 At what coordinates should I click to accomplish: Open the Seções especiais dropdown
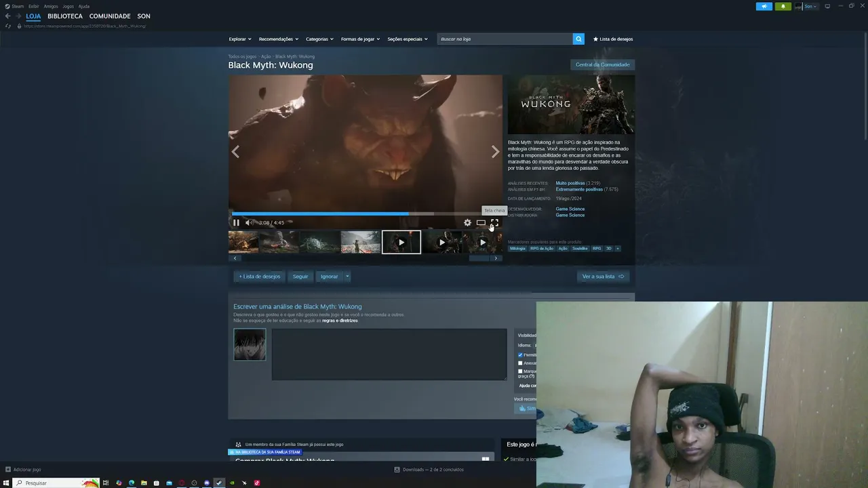pos(408,39)
